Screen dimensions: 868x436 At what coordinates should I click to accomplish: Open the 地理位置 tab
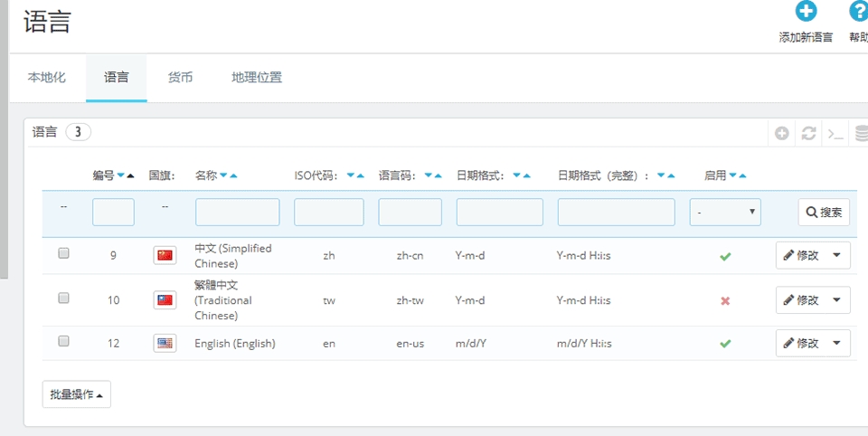257,78
